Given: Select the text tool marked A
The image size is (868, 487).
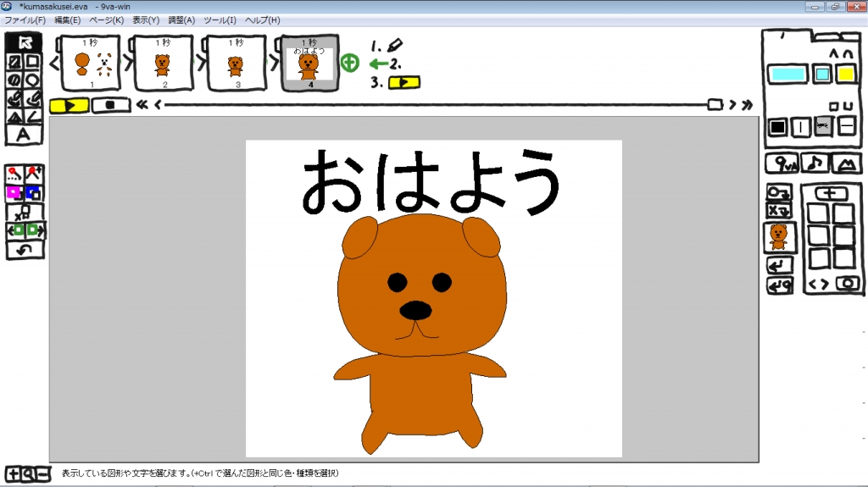Looking at the screenshot, I should [25, 135].
